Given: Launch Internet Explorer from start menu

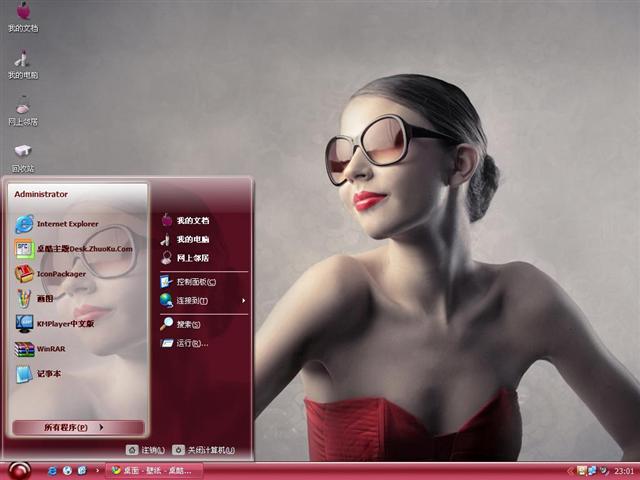Looking at the screenshot, I should [x=57, y=224].
